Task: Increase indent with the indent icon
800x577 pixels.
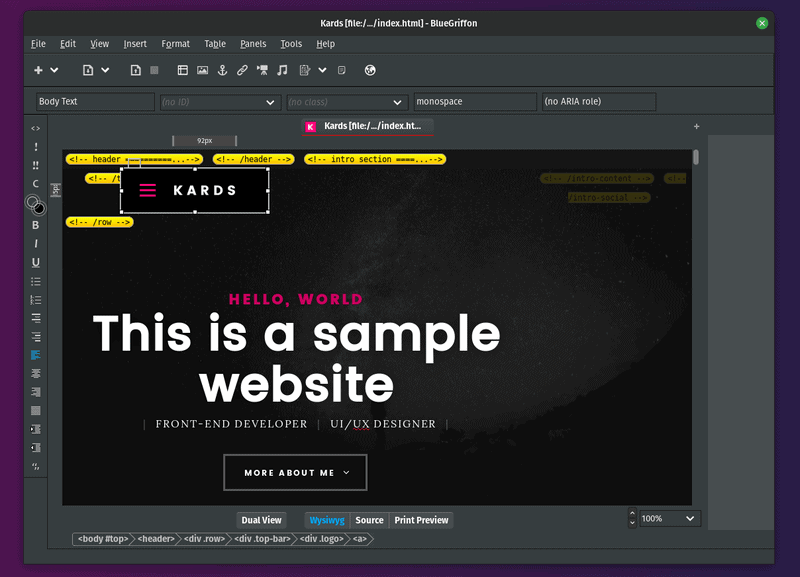Action: tap(35, 429)
